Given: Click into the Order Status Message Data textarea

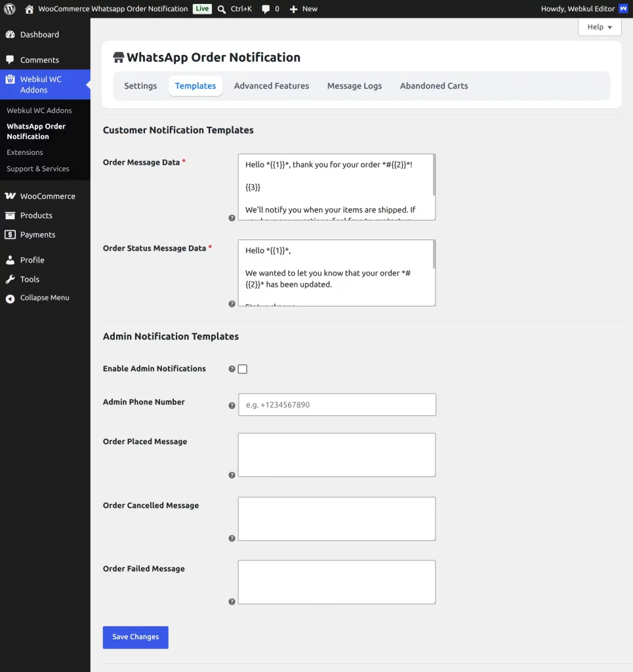Looking at the screenshot, I should point(335,273).
